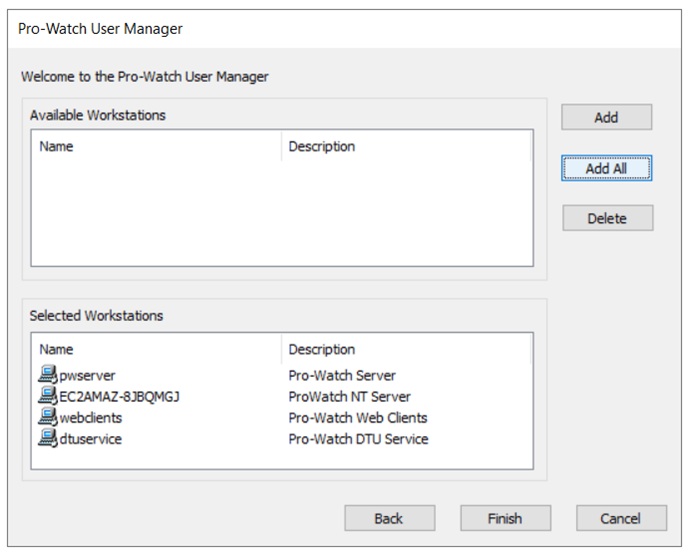Sort Available Workstations by Description column header
Screen dimensions: 686x550
point(406,146)
